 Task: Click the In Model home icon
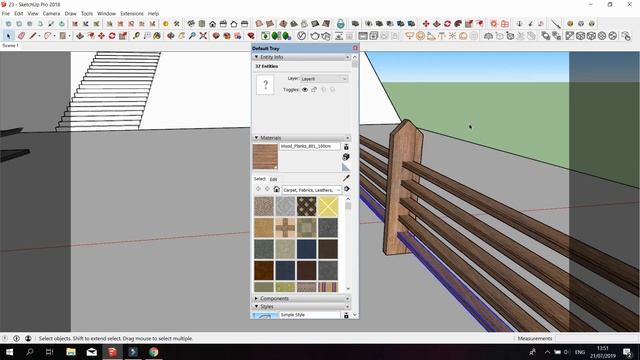[x=276, y=189]
